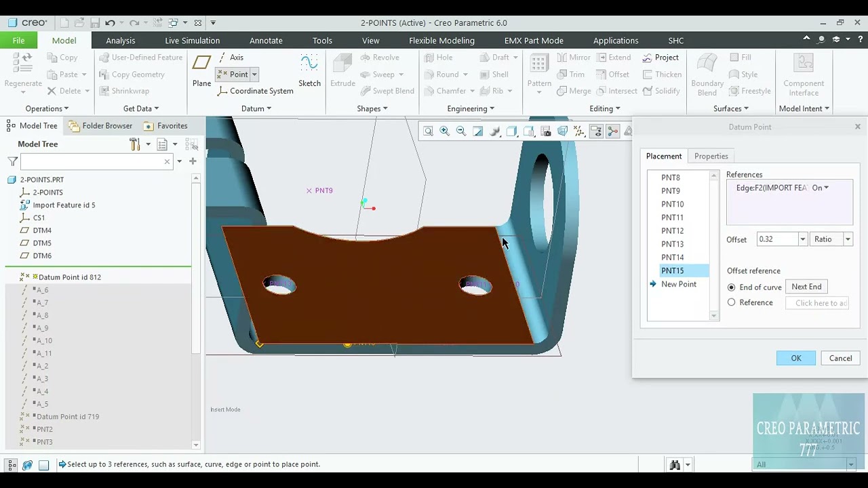The image size is (868, 488).
Task: Open the Offset value dropdown arrow
Action: [802, 239]
